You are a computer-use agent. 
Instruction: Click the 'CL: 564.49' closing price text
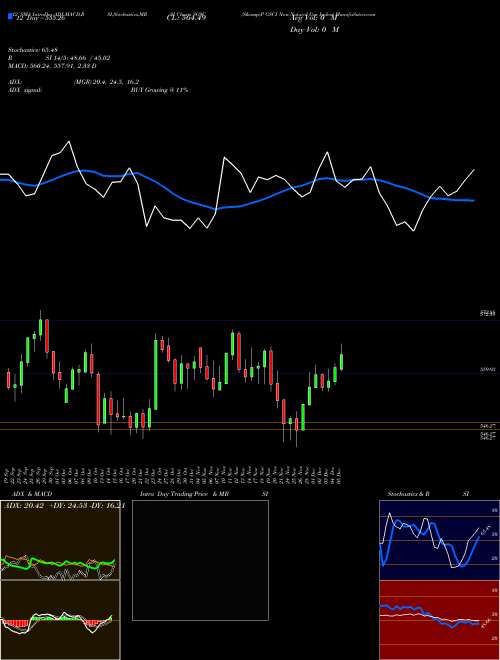186,18
